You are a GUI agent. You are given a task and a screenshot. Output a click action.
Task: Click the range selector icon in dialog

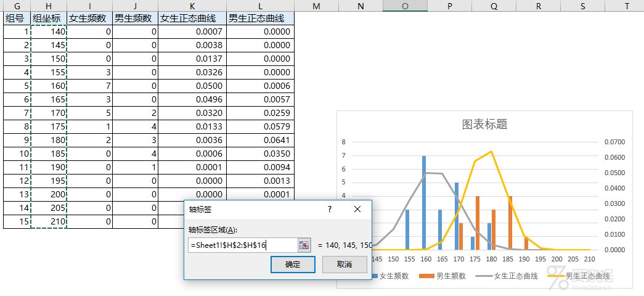(304, 245)
